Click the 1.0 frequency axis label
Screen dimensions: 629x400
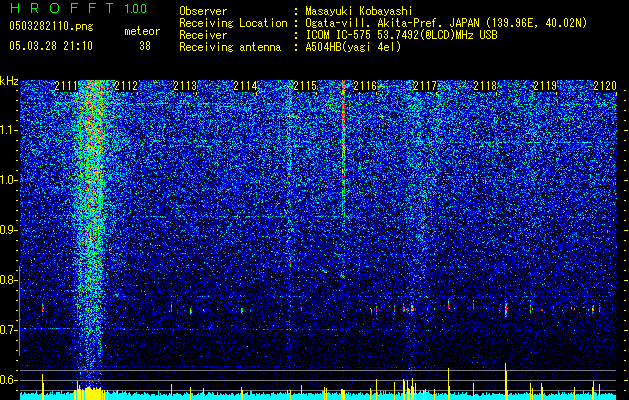(x=9, y=181)
